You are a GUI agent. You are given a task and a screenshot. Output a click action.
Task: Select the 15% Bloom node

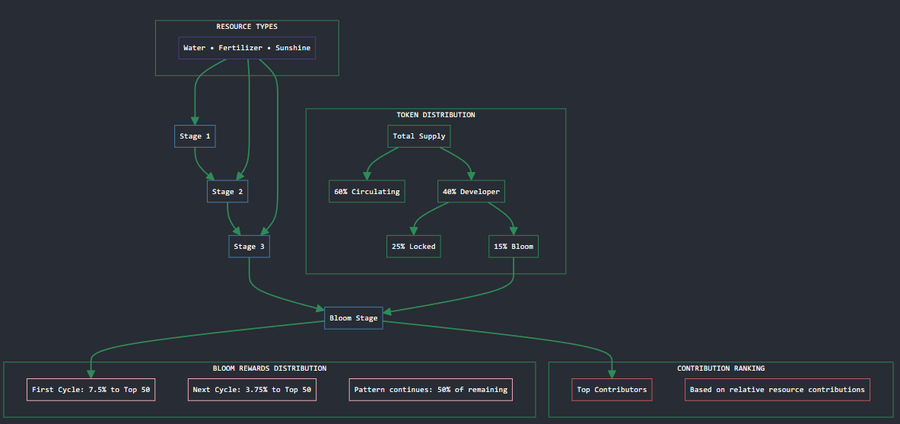513,246
